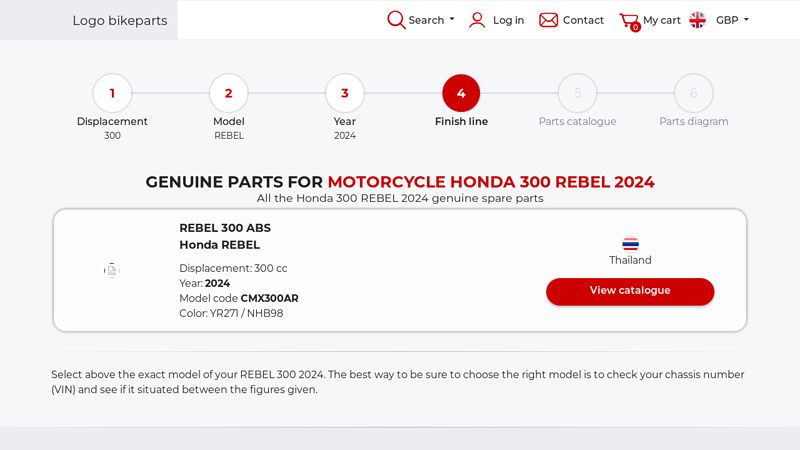This screenshot has width=800, height=450.
Task: Open the Log in link
Action: 508,20
